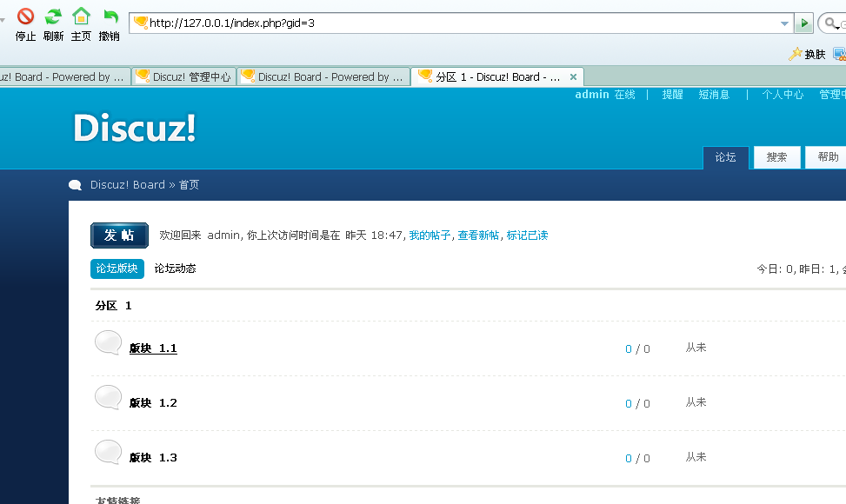Switch to the Discuz! 管理中心 tab

183,77
